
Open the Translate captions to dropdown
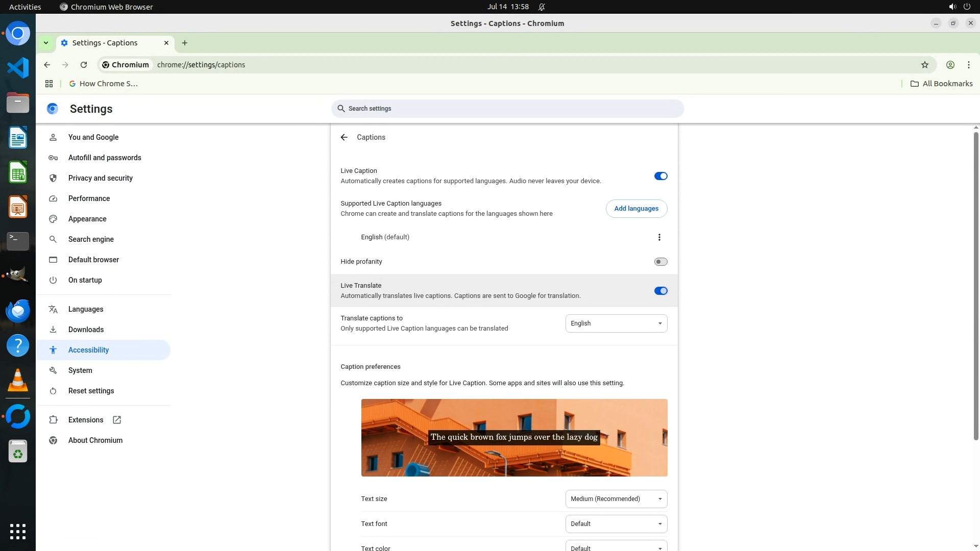[616, 323]
